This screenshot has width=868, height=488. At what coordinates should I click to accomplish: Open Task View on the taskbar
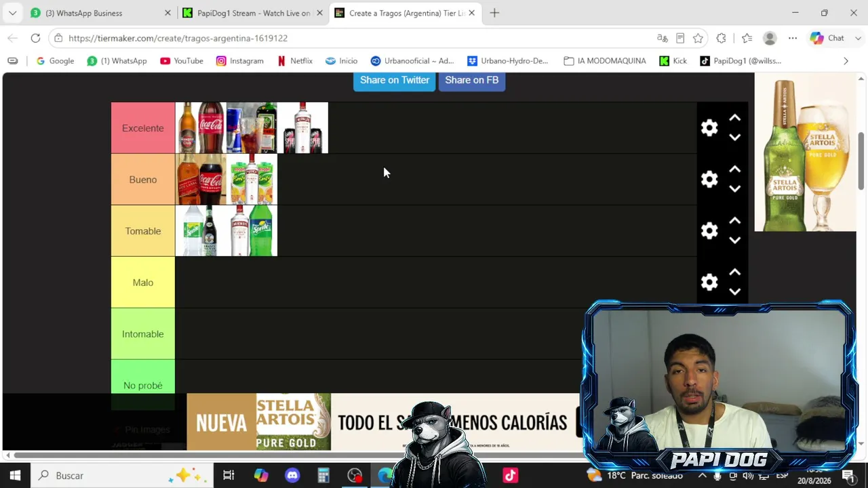(229, 476)
